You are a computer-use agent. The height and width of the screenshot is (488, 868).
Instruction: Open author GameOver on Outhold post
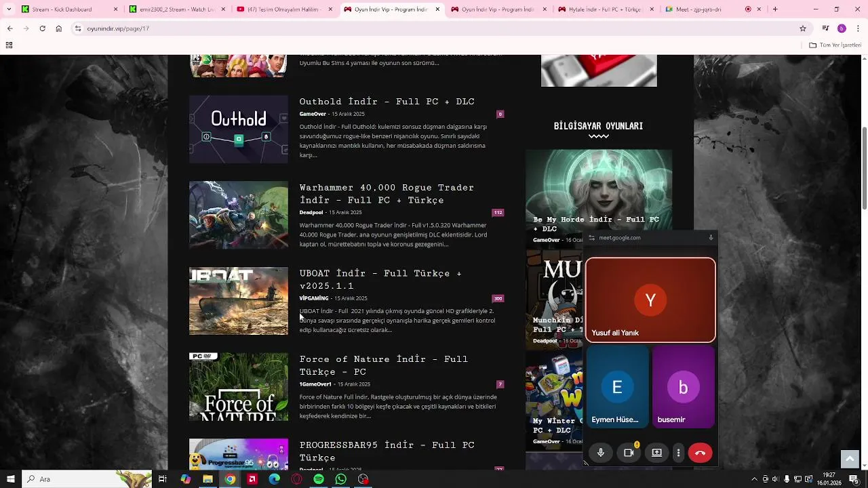(313, 114)
